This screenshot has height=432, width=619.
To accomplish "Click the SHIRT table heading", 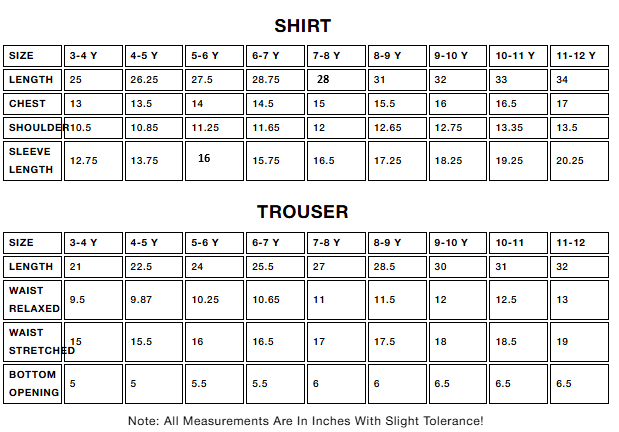I will (x=302, y=26).
